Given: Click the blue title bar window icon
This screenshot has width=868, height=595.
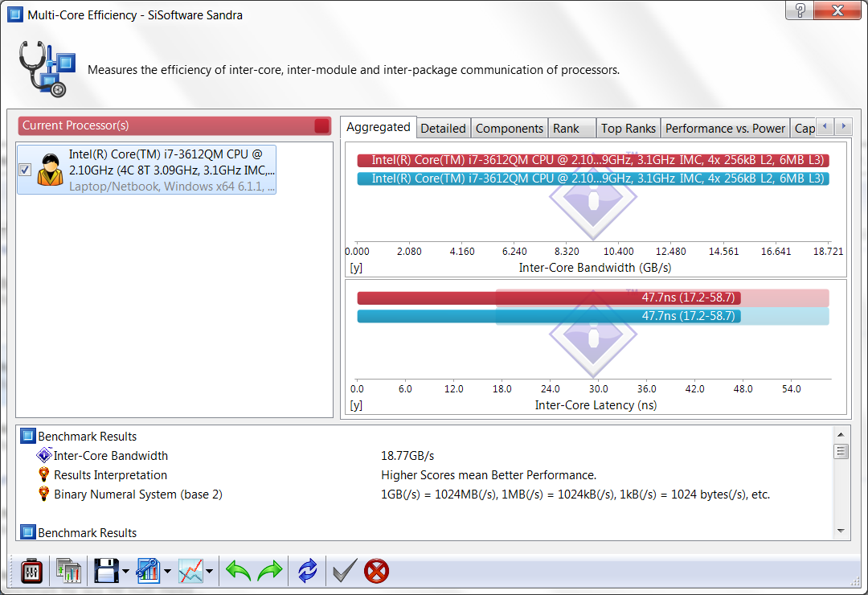Looking at the screenshot, I should [x=15, y=14].
